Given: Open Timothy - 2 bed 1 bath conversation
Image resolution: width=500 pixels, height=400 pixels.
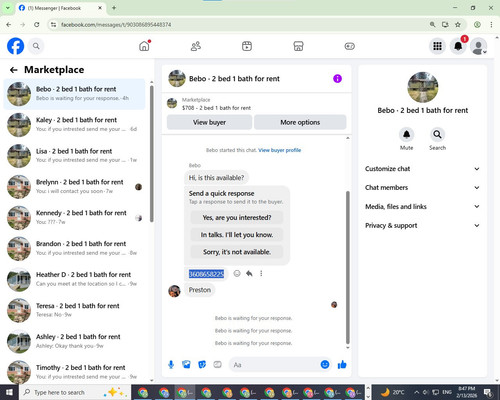Looking at the screenshot, I should click(x=74, y=372).
